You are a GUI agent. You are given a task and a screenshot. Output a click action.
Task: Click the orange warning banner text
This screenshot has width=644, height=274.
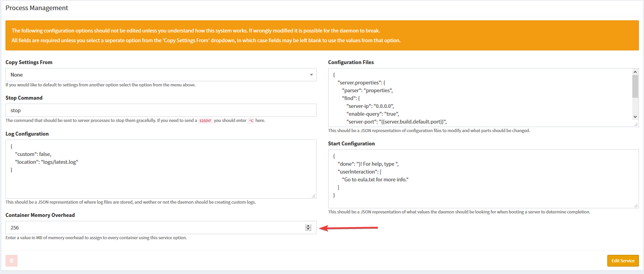tap(195, 31)
